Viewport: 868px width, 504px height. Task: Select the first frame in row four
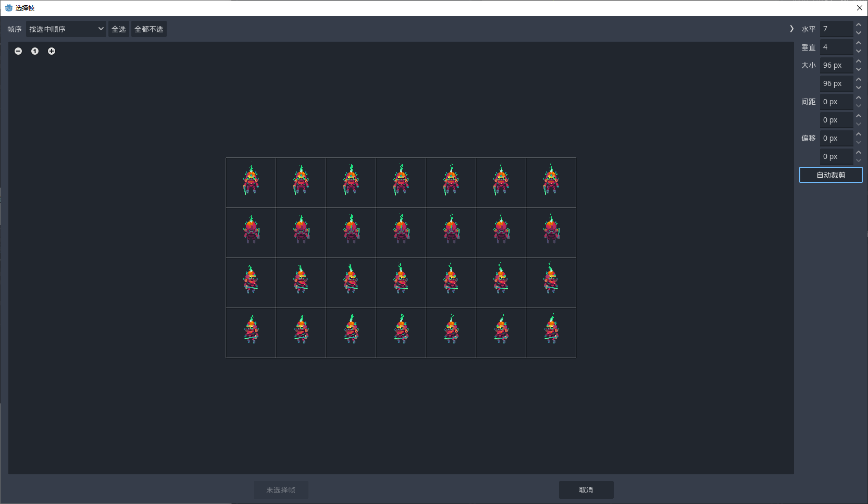251,333
